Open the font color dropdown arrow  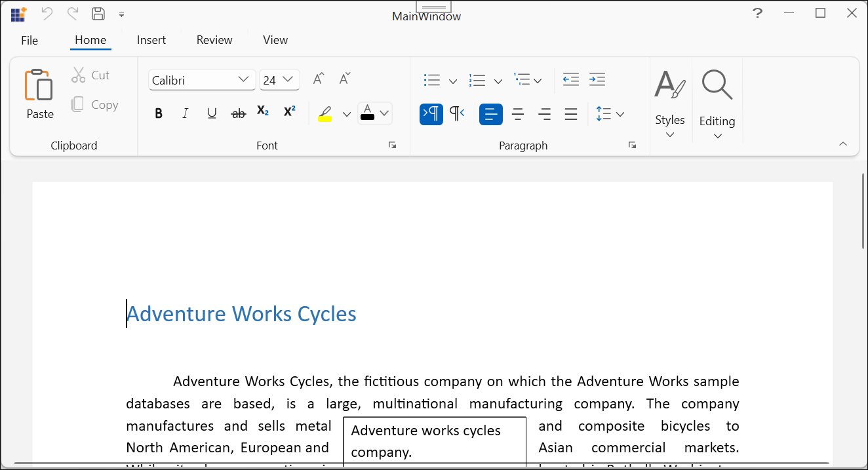click(x=385, y=113)
